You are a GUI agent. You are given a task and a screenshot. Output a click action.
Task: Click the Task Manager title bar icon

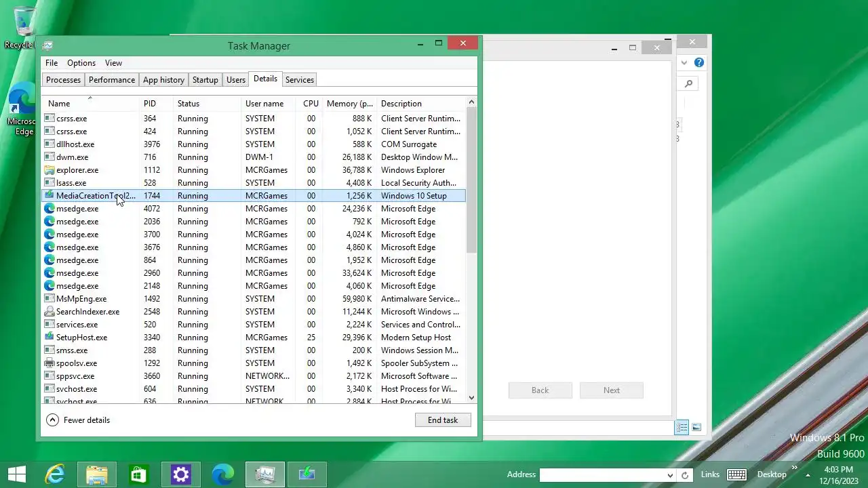[47, 46]
